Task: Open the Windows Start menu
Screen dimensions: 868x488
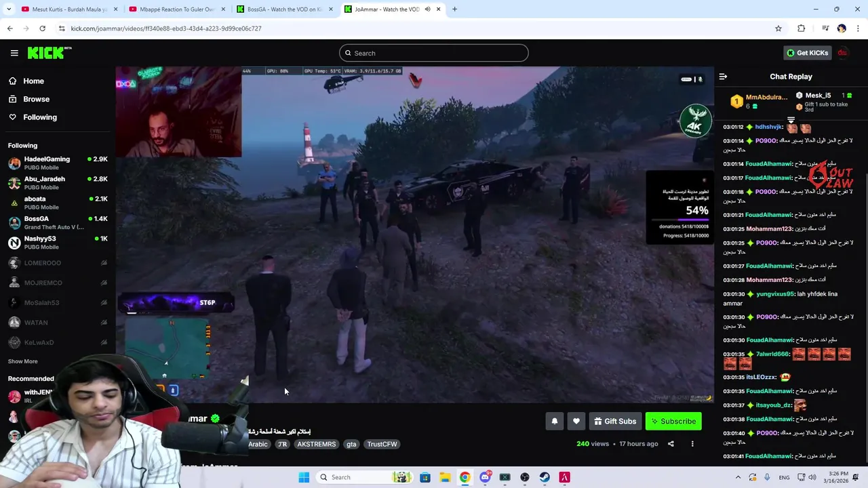Action: 304,477
